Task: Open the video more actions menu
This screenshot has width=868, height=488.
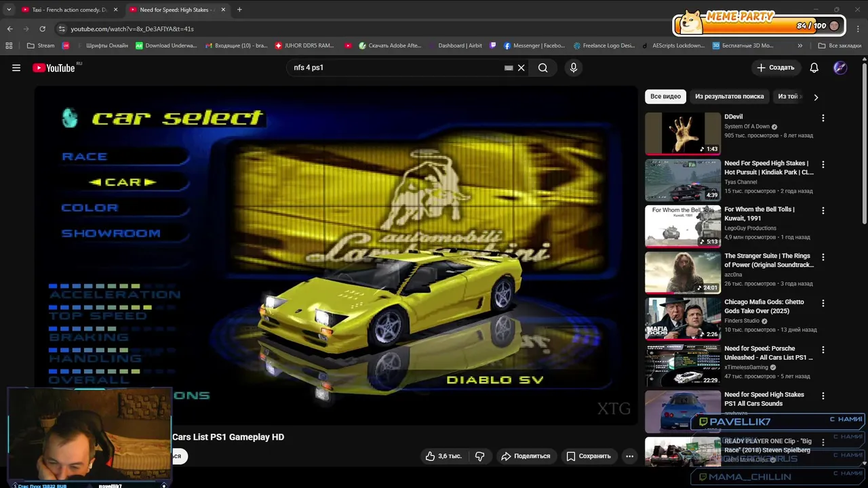Action: pos(629,456)
